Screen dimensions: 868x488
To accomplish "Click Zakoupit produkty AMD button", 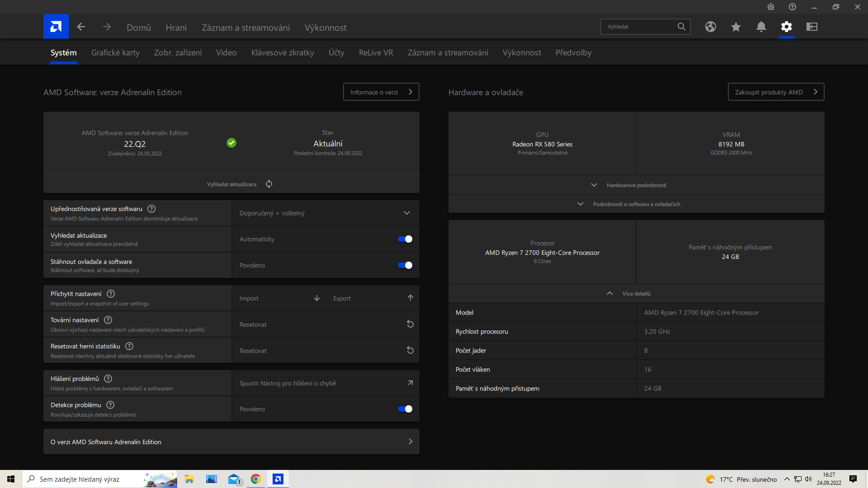I will [775, 92].
